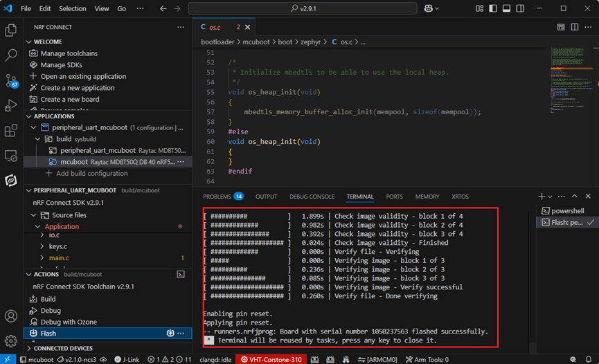
Task: Open the Explorer view in activity bar
Action: coord(11,30)
